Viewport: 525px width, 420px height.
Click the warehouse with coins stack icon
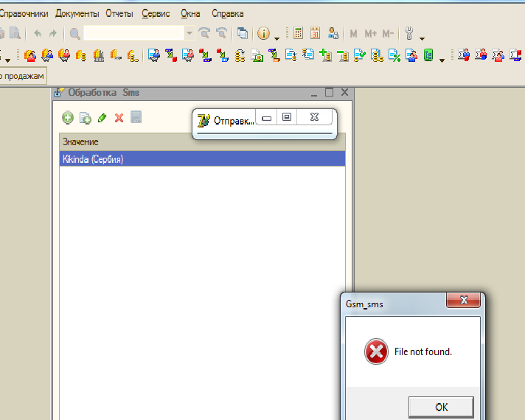(81, 55)
